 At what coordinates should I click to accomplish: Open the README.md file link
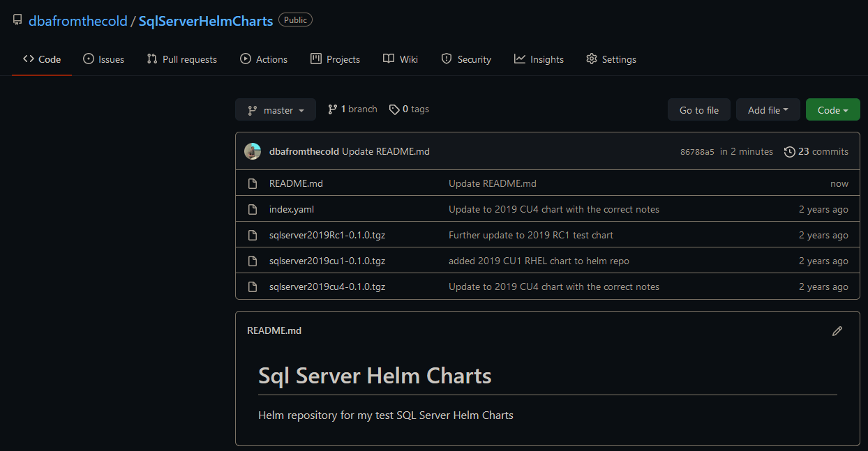(x=296, y=183)
